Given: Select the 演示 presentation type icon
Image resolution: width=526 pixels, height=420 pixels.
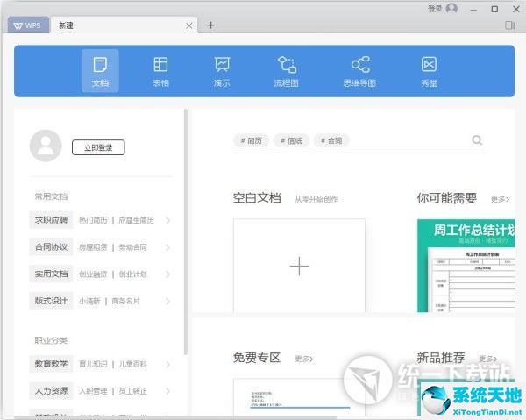Looking at the screenshot, I should tap(222, 71).
